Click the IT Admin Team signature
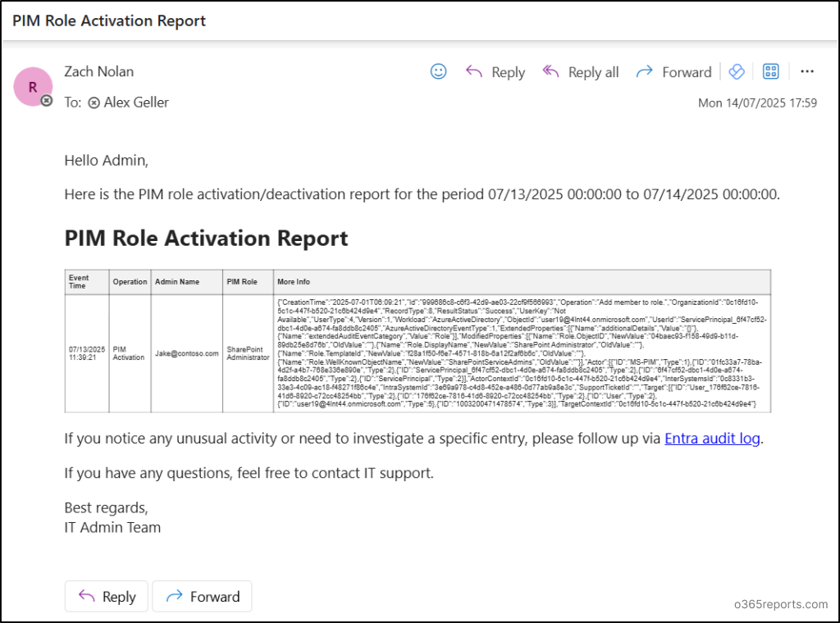The height and width of the screenshot is (623, 840). [x=112, y=528]
